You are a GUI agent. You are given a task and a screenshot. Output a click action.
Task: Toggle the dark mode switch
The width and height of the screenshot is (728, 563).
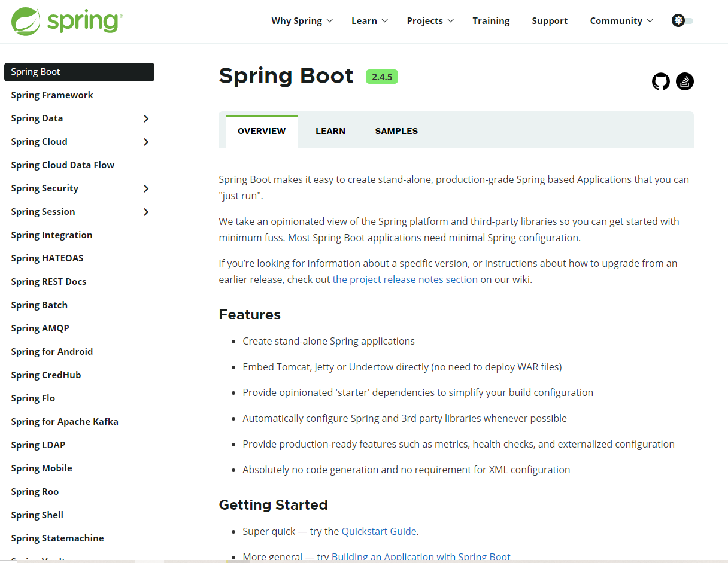[x=682, y=20]
